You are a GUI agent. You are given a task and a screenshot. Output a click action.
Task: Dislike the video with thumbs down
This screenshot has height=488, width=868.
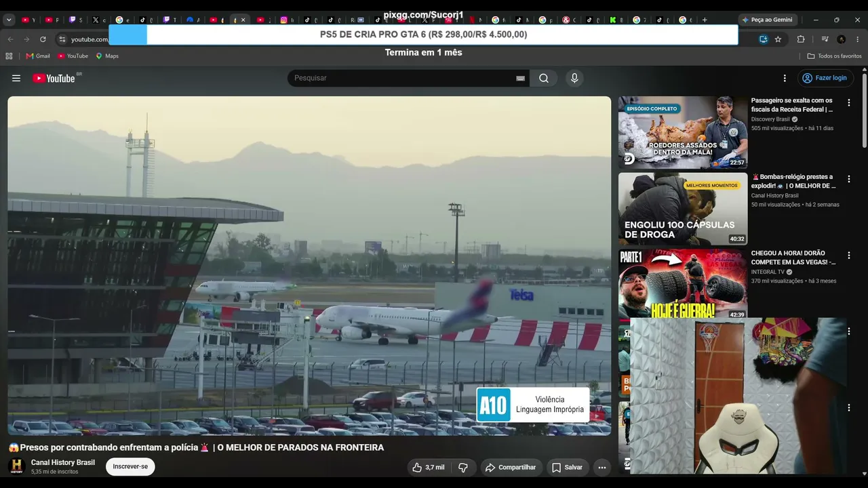[x=463, y=467]
